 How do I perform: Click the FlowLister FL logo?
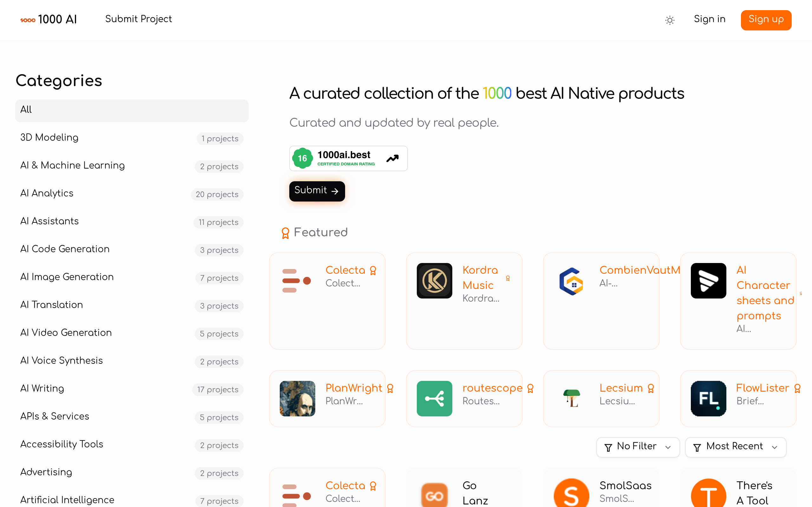(708, 398)
